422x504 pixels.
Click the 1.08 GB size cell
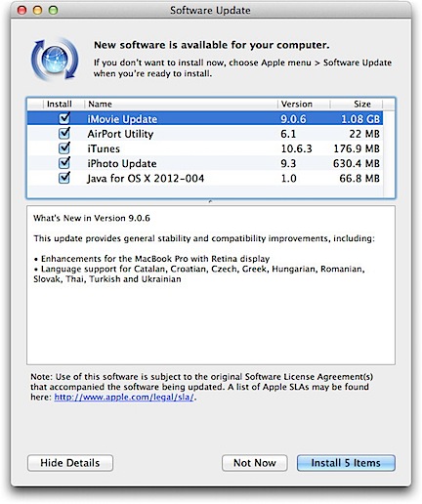(360, 119)
